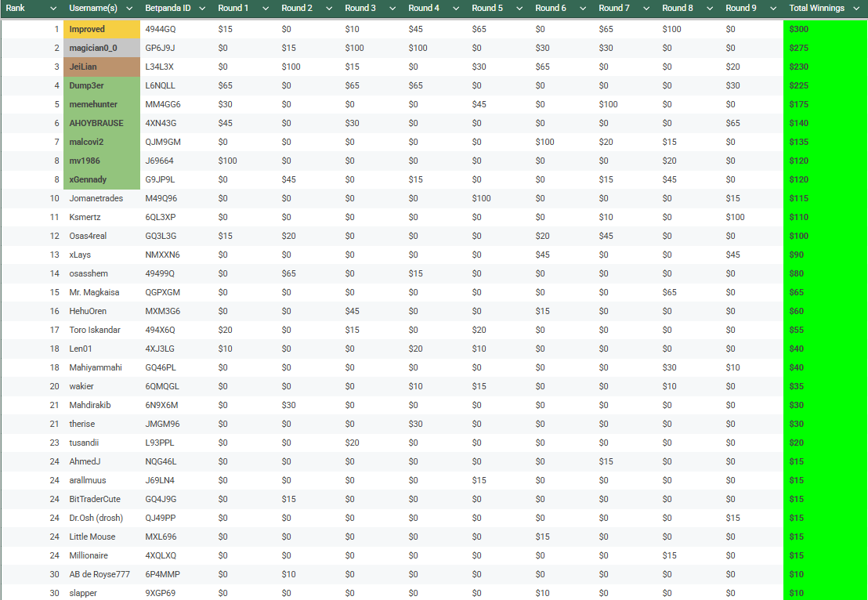Select the bronze JeiLian username cell
Image resolution: width=868 pixels, height=600 pixels.
click(102, 67)
